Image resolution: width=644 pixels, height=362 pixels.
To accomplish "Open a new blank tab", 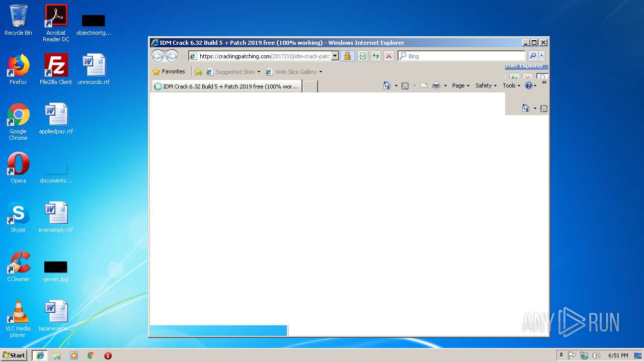I will (310, 86).
